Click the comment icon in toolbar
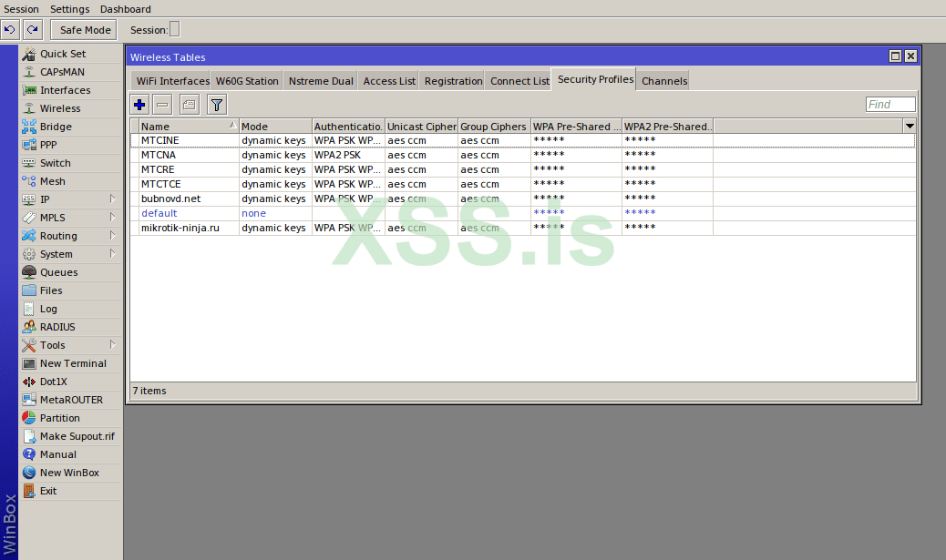Screen dimensions: 946x560 (x=189, y=105)
